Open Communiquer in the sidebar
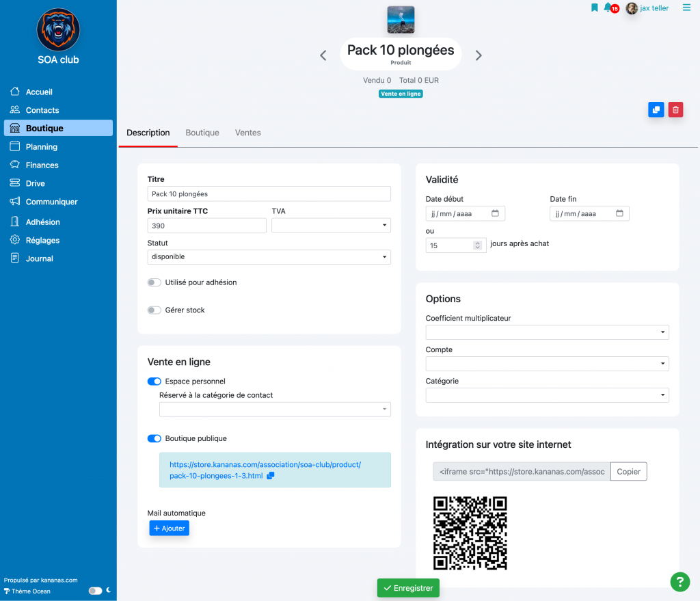 [58, 202]
